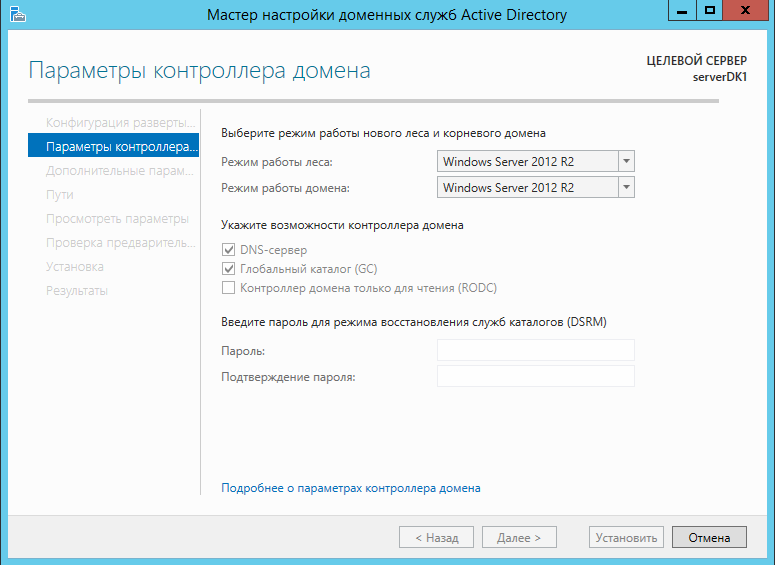Select the Конфигурация разверты... step

pyautogui.click(x=121, y=123)
